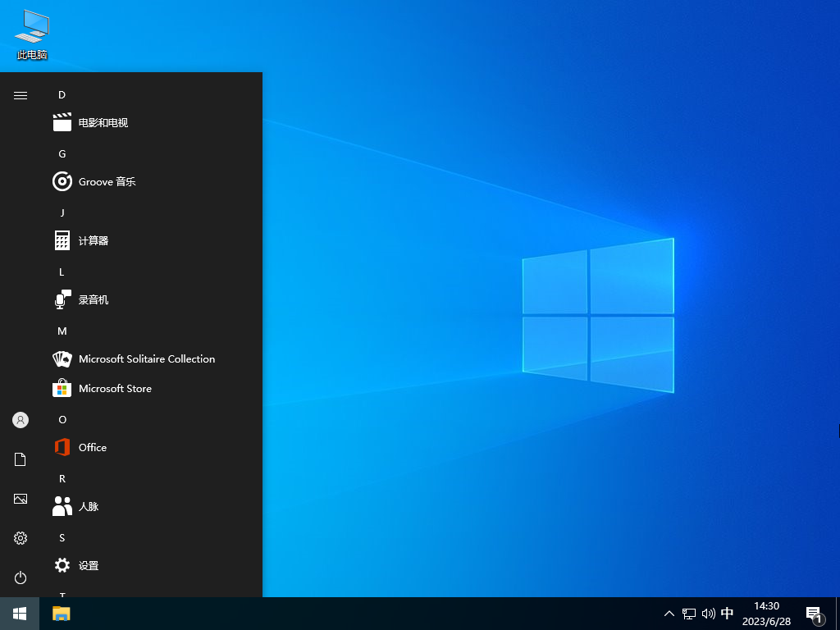Image resolution: width=840 pixels, height=630 pixels.
Task: Open the Action Center notification icon
Action: (x=815, y=613)
